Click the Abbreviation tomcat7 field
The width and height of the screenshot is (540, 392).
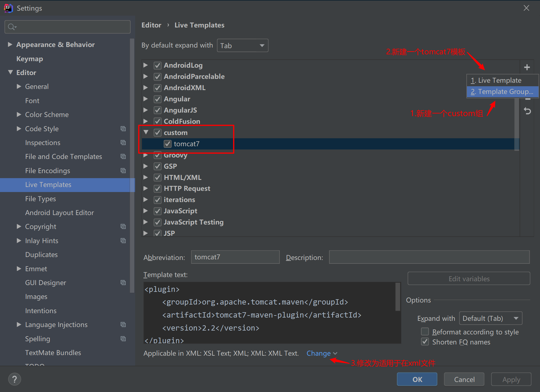tap(235, 257)
